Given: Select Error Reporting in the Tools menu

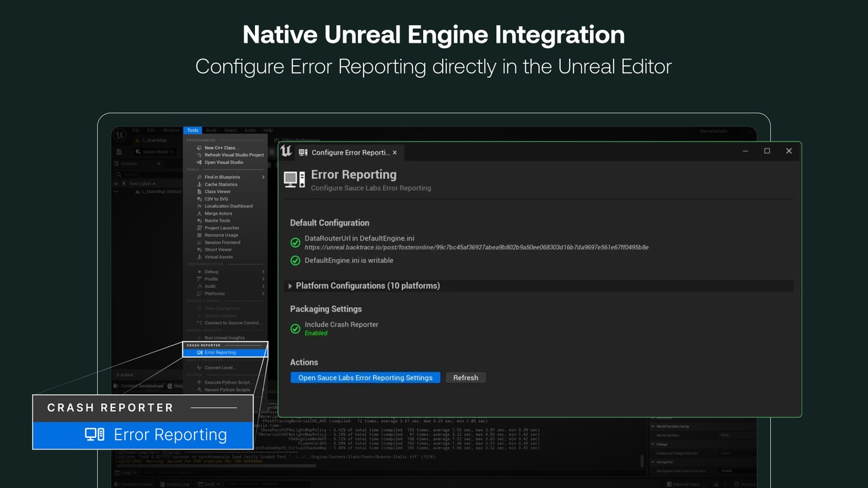Looking at the screenshot, I should (225, 352).
